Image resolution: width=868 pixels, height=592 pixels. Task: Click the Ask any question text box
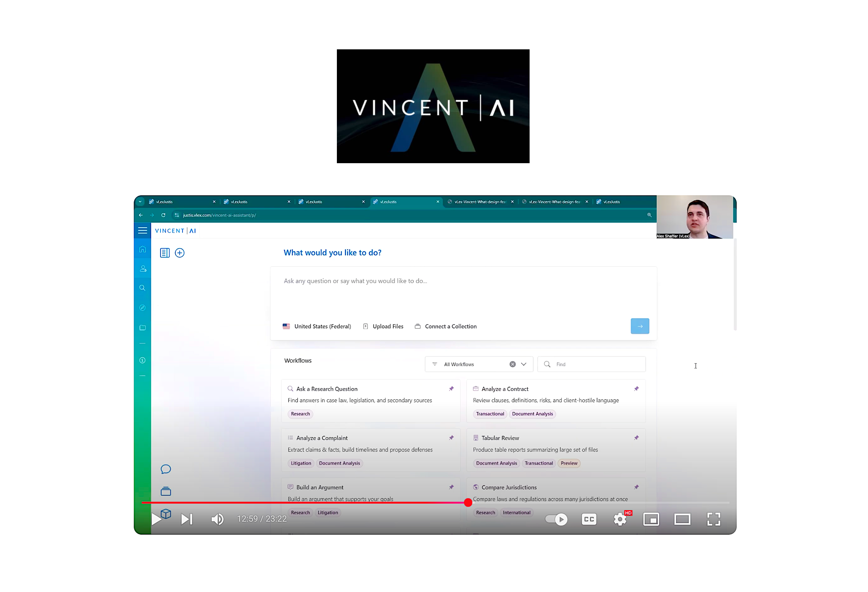[x=464, y=292]
